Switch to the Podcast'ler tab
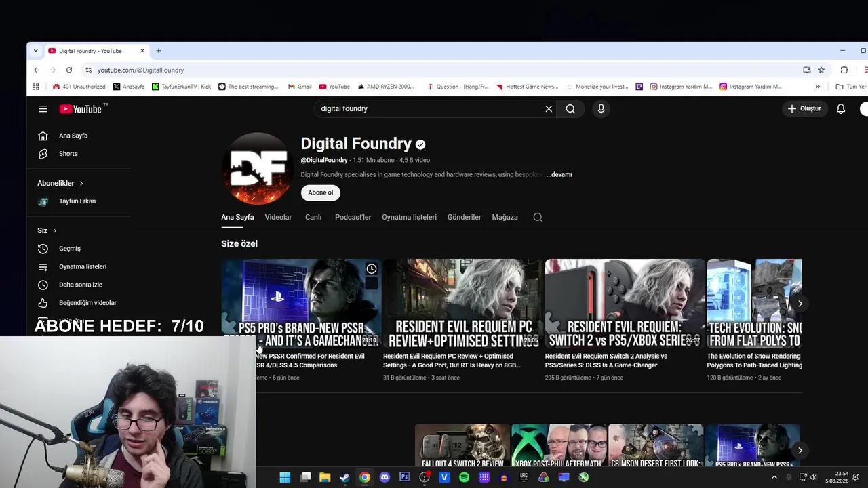 [x=353, y=217]
